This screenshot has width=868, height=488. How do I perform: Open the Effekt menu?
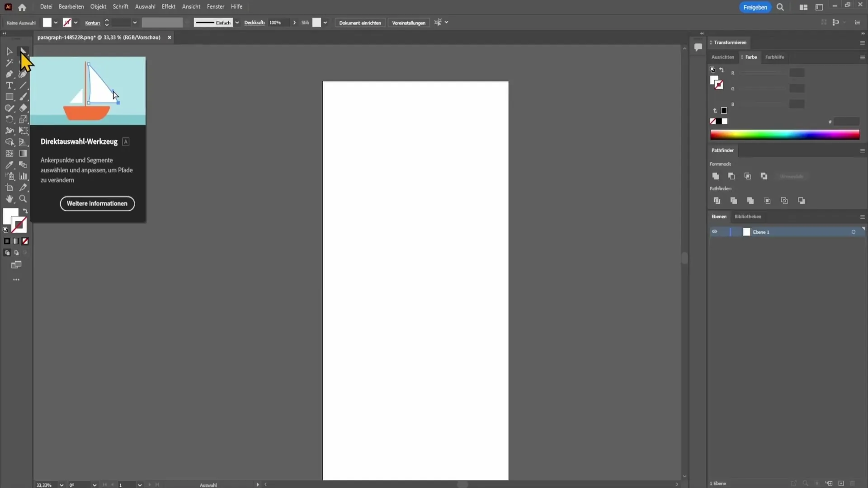click(x=169, y=7)
